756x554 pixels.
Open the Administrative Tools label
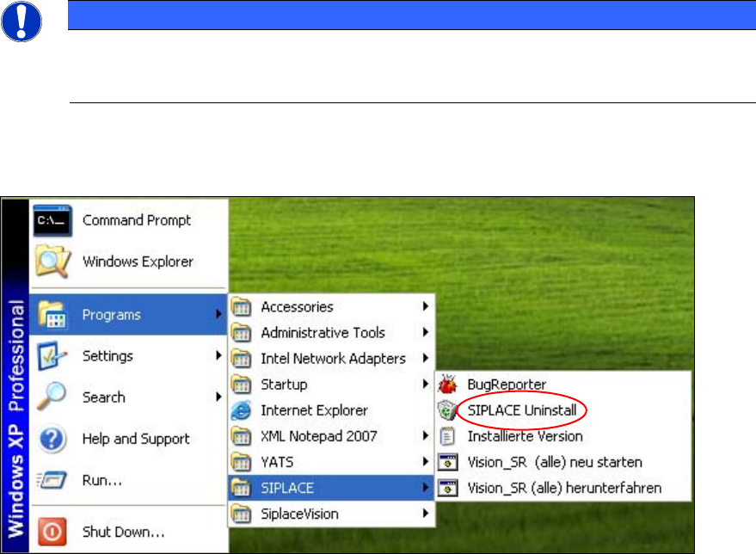click(323, 333)
